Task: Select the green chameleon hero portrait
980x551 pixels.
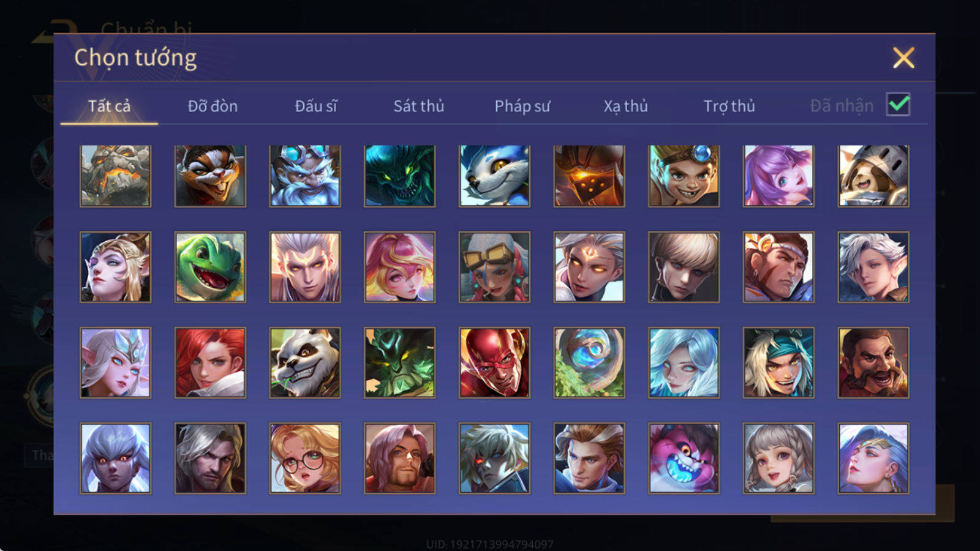Action: coord(210,267)
